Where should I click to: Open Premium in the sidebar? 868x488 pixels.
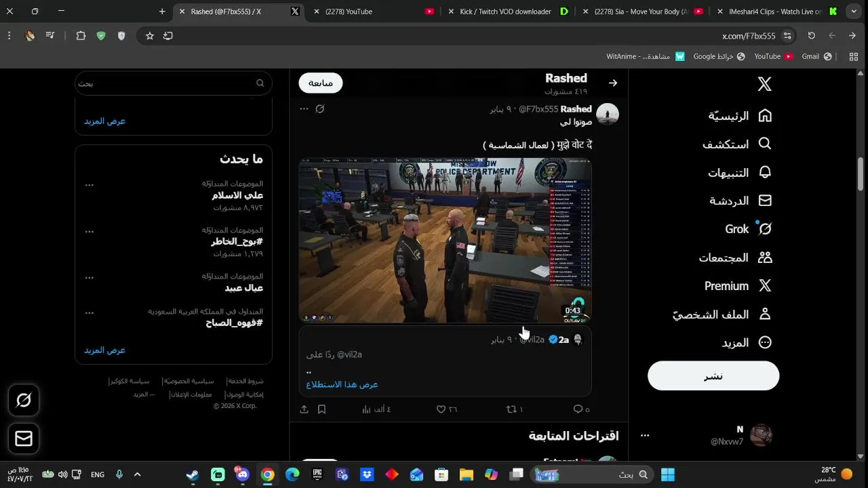[x=738, y=286]
